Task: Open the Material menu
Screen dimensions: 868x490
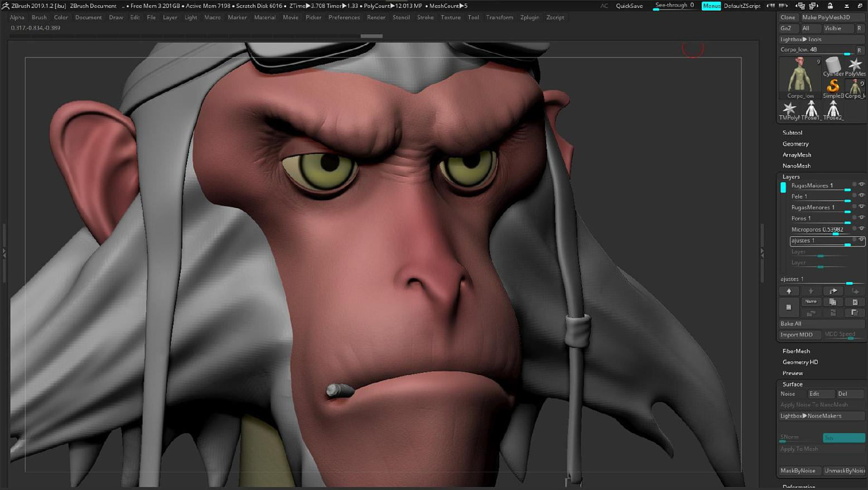Action: (x=264, y=17)
